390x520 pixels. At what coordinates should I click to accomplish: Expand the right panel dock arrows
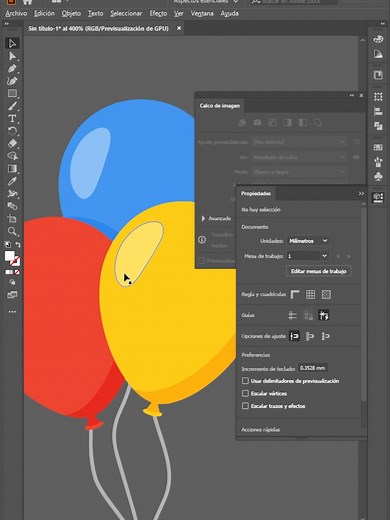[382, 24]
